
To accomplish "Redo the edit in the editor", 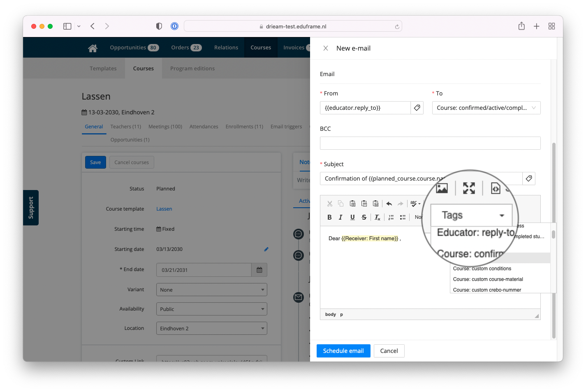I will coord(401,204).
